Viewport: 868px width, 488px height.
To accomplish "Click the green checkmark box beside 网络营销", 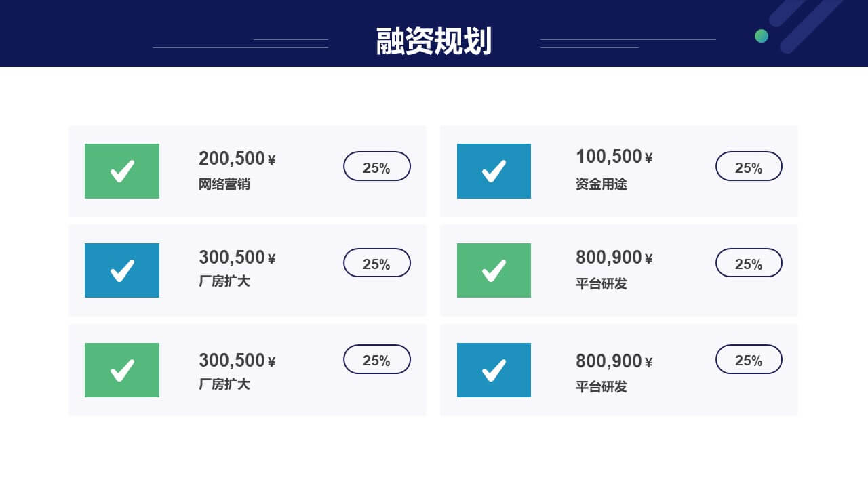I will coord(122,171).
